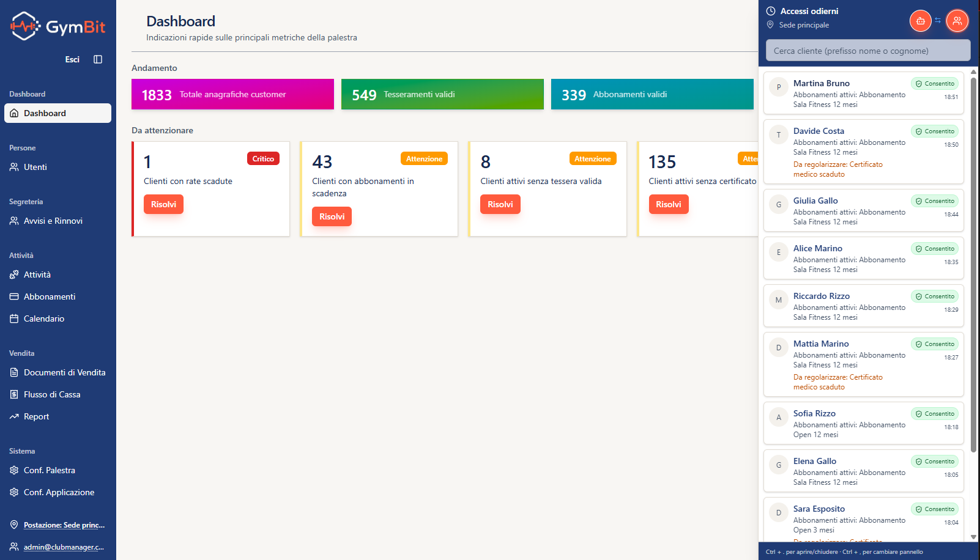Click the Conf. Applicazione gear icon
Viewport: 980px width, 560px height.
click(x=14, y=492)
